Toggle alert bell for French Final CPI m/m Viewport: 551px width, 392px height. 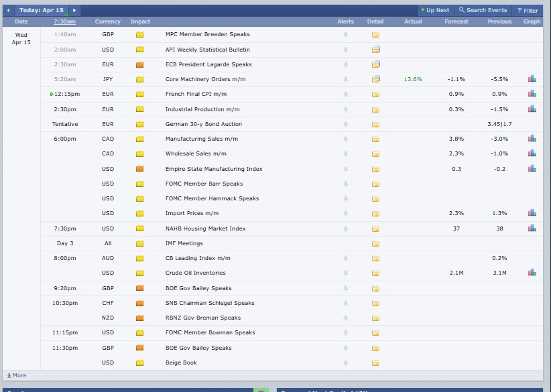click(346, 94)
